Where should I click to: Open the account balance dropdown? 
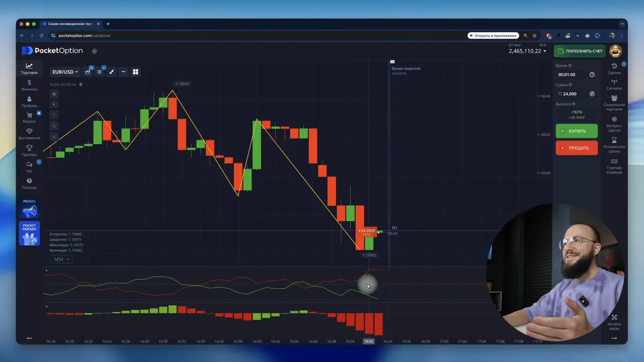(x=527, y=51)
